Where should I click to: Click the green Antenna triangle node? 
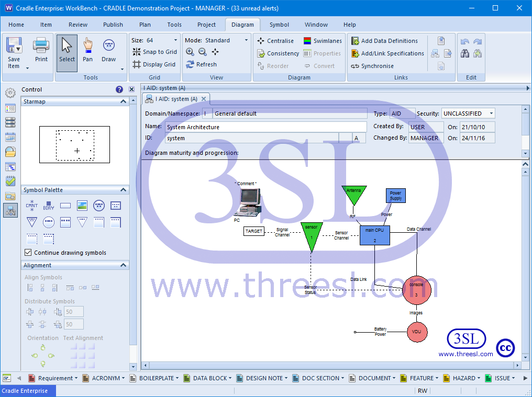click(x=354, y=195)
